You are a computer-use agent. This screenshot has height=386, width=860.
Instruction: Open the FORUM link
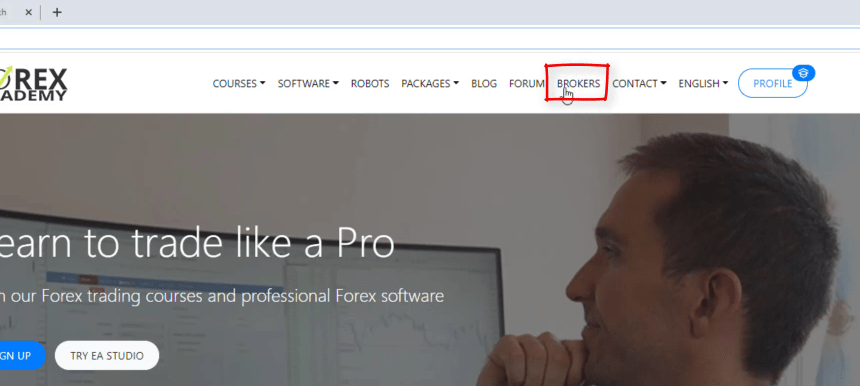click(x=526, y=83)
